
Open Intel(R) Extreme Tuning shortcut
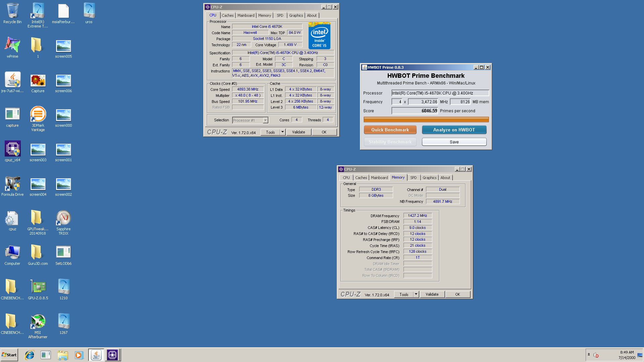tap(38, 15)
